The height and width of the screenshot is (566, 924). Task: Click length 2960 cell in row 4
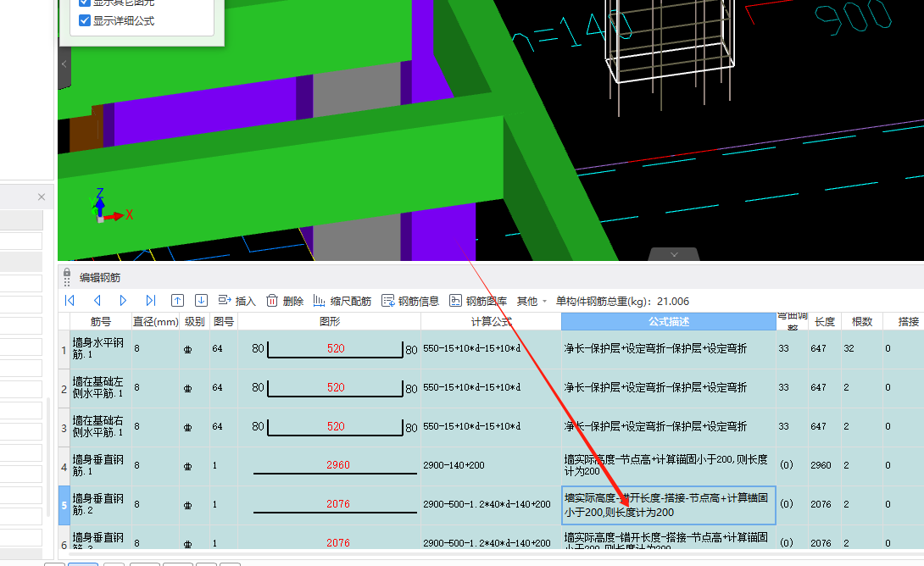(825, 466)
